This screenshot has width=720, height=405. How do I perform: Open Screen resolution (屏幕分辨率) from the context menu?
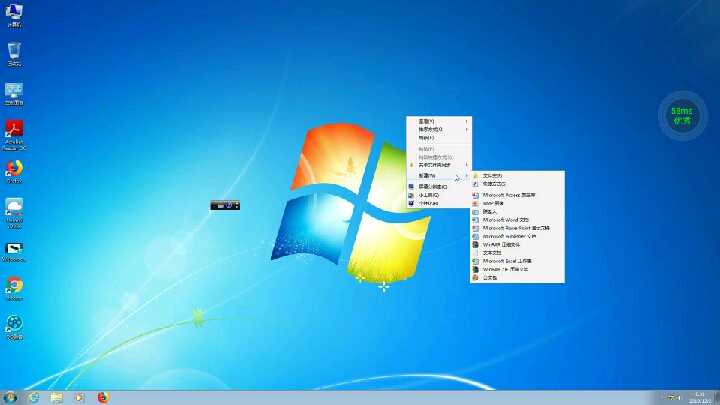point(439,187)
